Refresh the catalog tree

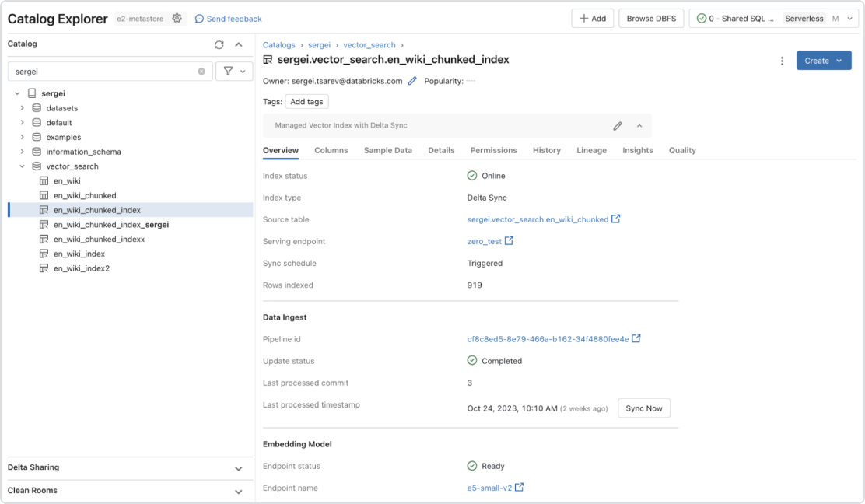(x=219, y=44)
